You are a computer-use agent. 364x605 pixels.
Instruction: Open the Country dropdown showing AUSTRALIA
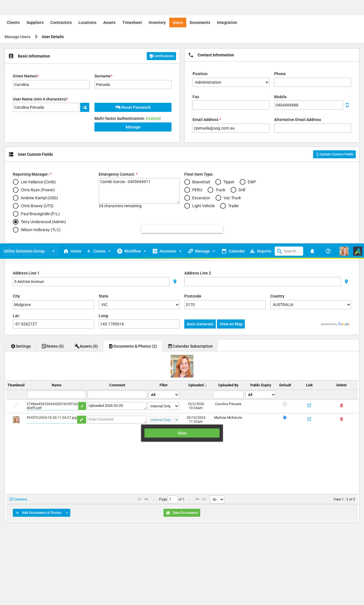point(311,305)
